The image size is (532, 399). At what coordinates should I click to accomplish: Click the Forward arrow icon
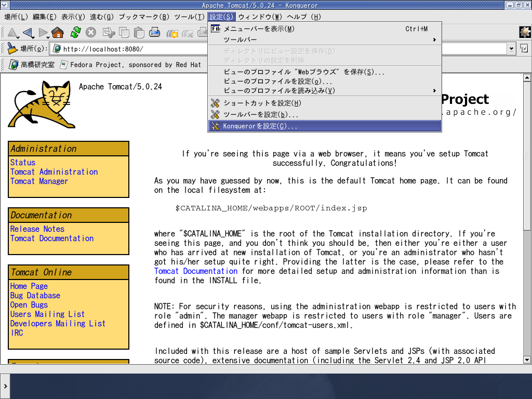click(43, 33)
